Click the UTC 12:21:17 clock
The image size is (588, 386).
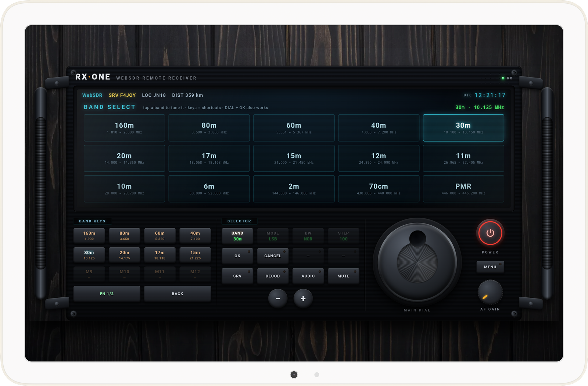click(x=485, y=95)
